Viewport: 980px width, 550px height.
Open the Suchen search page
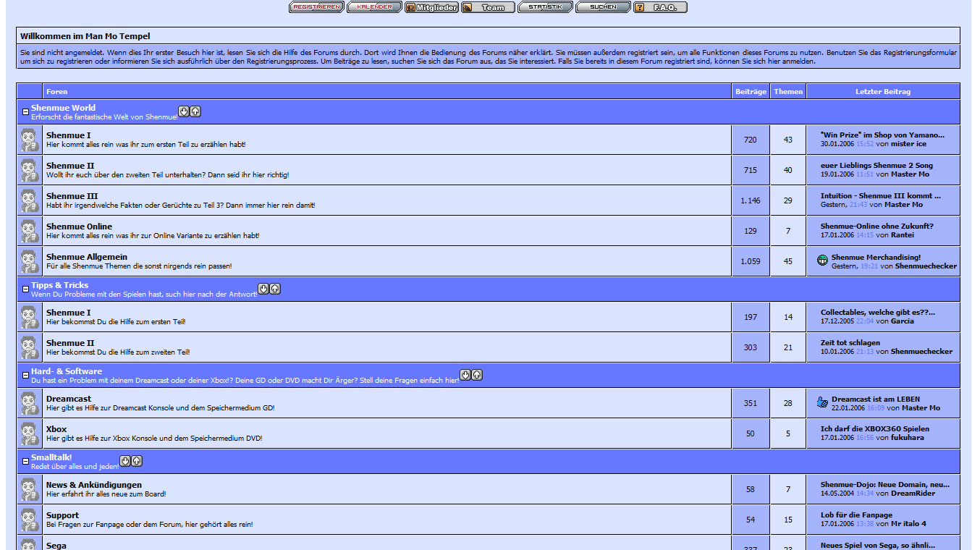(x=603, y=7)
